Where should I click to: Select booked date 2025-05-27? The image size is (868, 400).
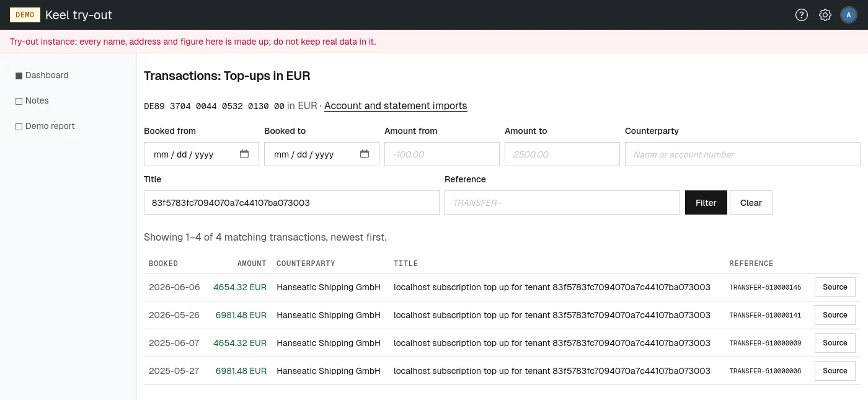[174, 371]
